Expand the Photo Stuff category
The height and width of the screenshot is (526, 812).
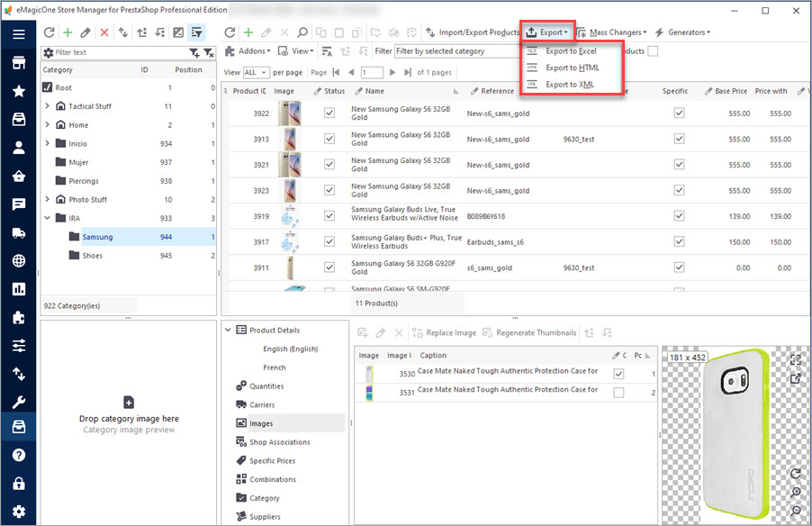(47, 199)
